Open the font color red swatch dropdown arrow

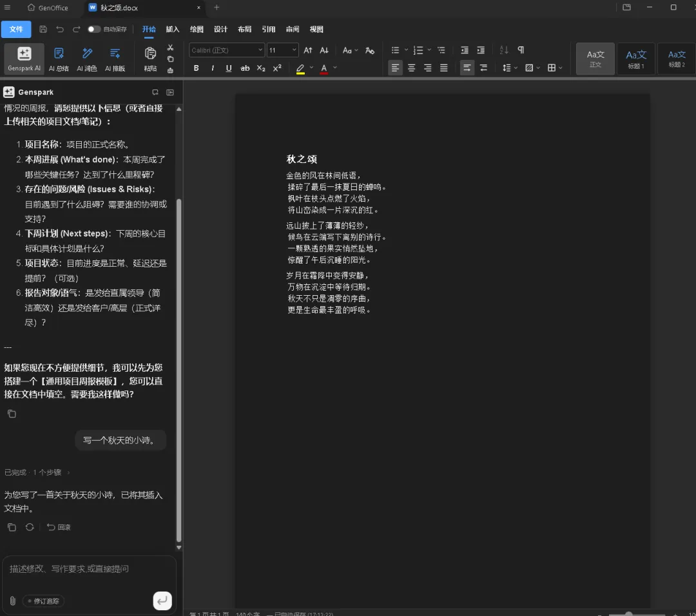[335, 68]
